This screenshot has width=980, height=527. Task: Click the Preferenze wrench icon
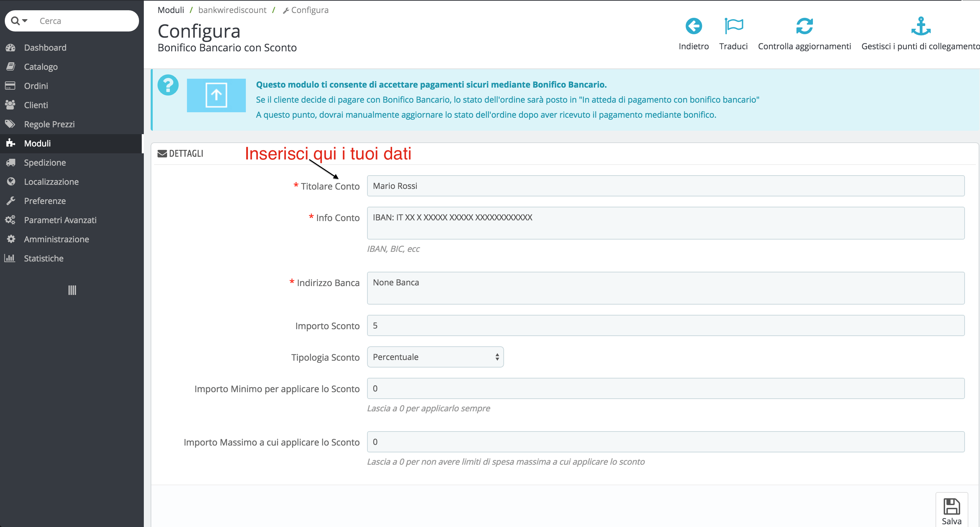point(11,201)
